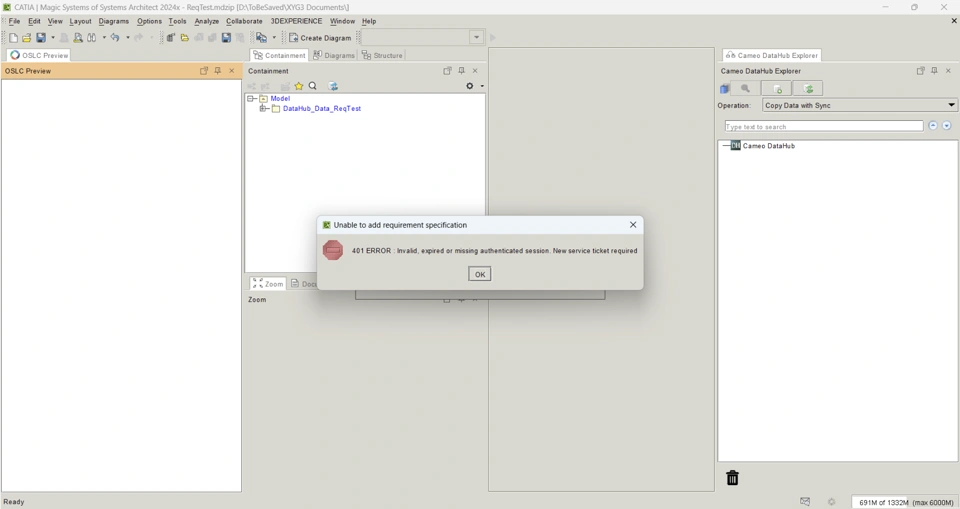
Task: Click the previous search result up arrow
Action: [932, 126]
